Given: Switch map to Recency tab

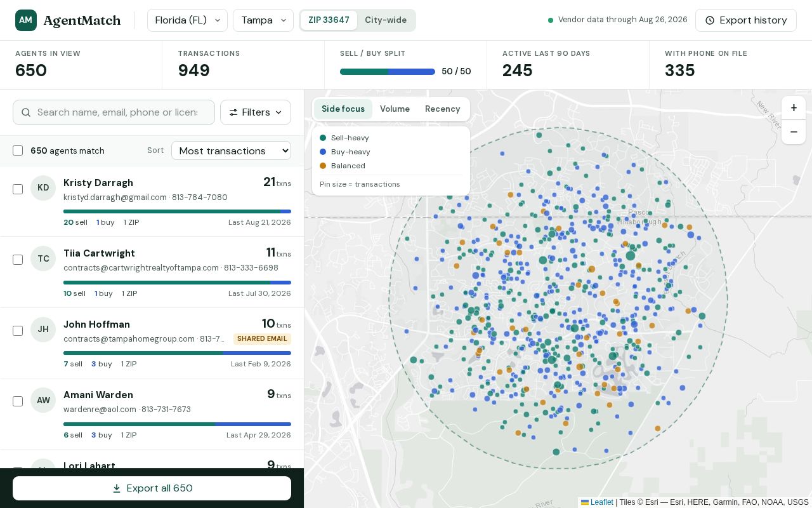Looking at the screenshot, I should 442,109.
